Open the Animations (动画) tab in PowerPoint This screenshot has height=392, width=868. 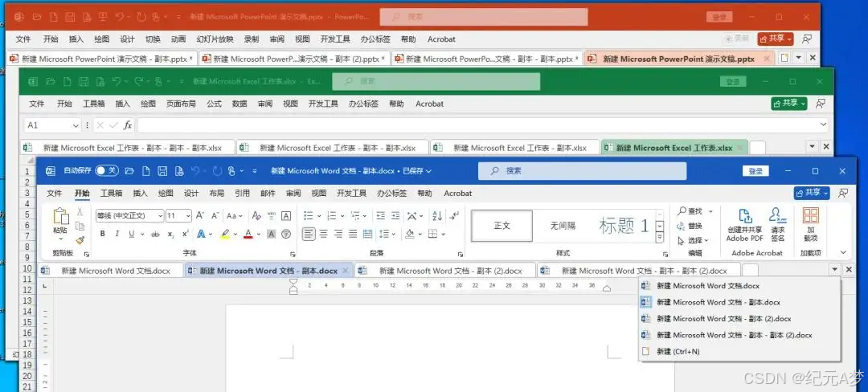click(x=178, y=39)
